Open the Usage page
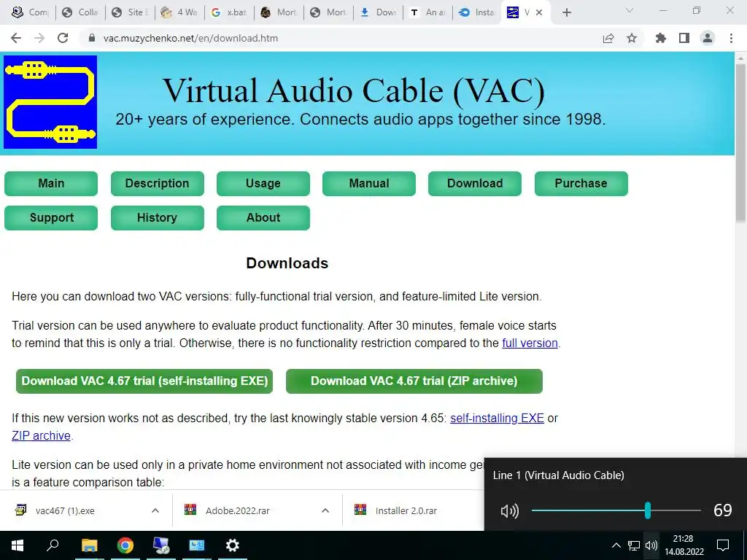747x560 pixels. coord(263,183)
